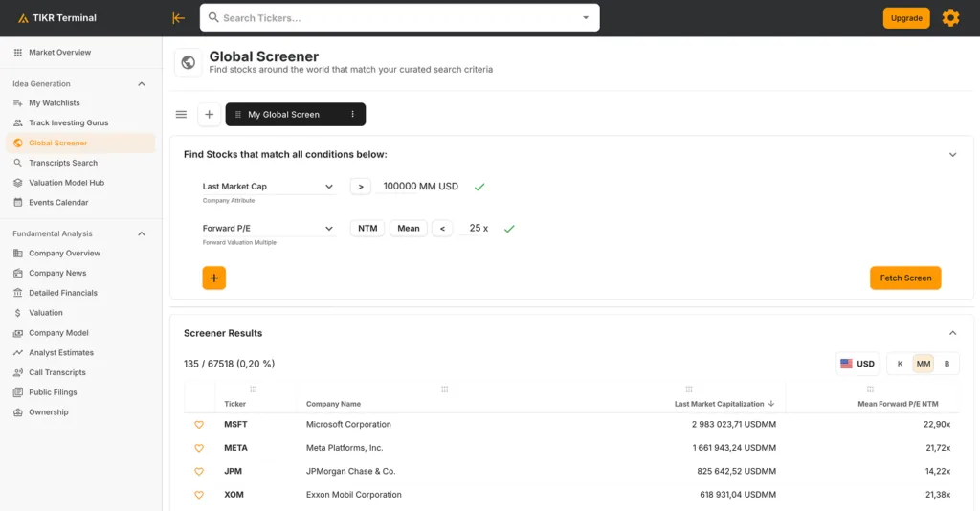Image resolution: width=980 pixels, height=511 pixels.
Task: Add a new condition with orange plus
Action: 213,278
